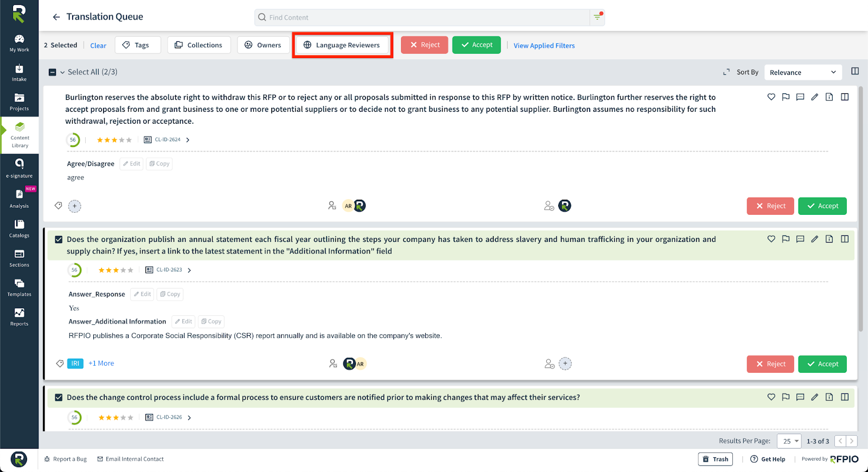
Task: Flag the Burlington content
Action: [x=786, y=97]
